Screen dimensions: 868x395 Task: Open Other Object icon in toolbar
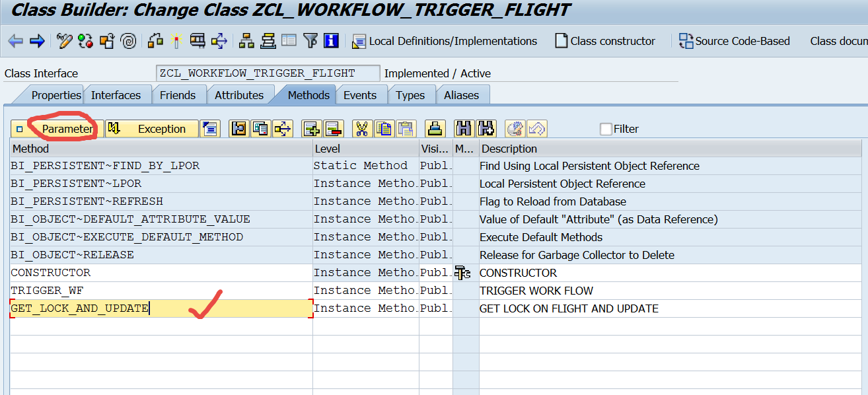point(107,41)
